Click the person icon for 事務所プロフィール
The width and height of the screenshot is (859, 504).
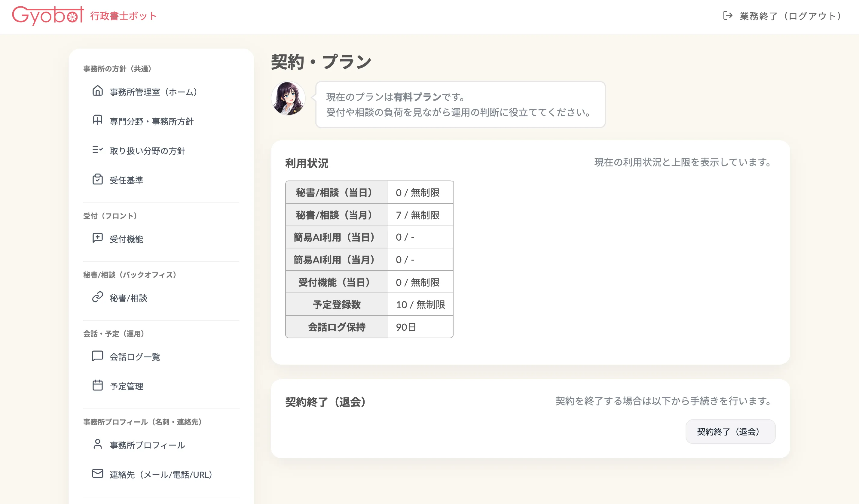[97, 445]
